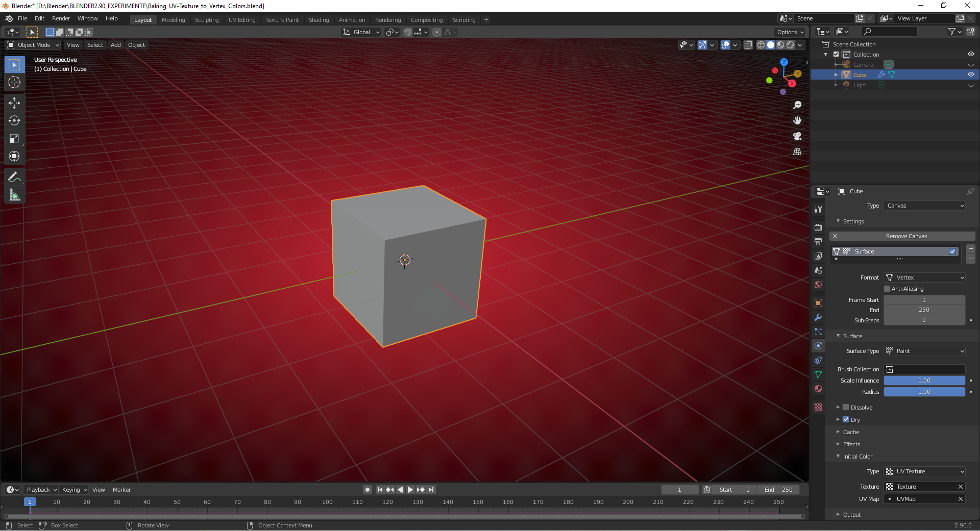Open the Global transform orientation dropdown
The height and width of the screenshot is (531, 980).
coord(361,32)
